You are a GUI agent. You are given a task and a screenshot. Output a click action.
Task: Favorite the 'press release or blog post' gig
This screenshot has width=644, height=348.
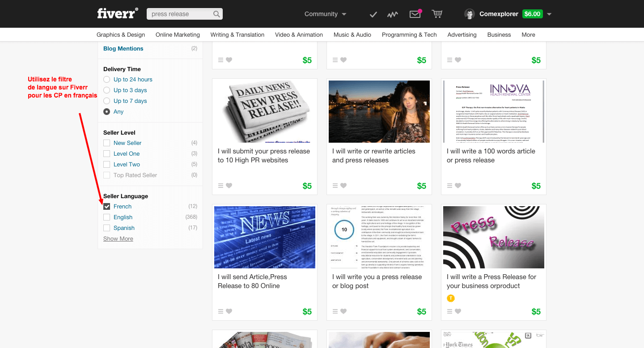tap(343, 311)
